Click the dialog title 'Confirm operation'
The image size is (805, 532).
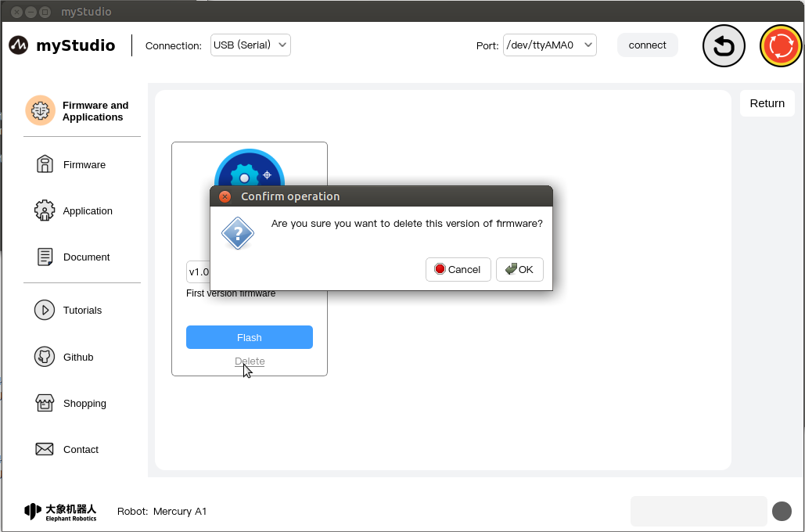(x=290, y=196)
